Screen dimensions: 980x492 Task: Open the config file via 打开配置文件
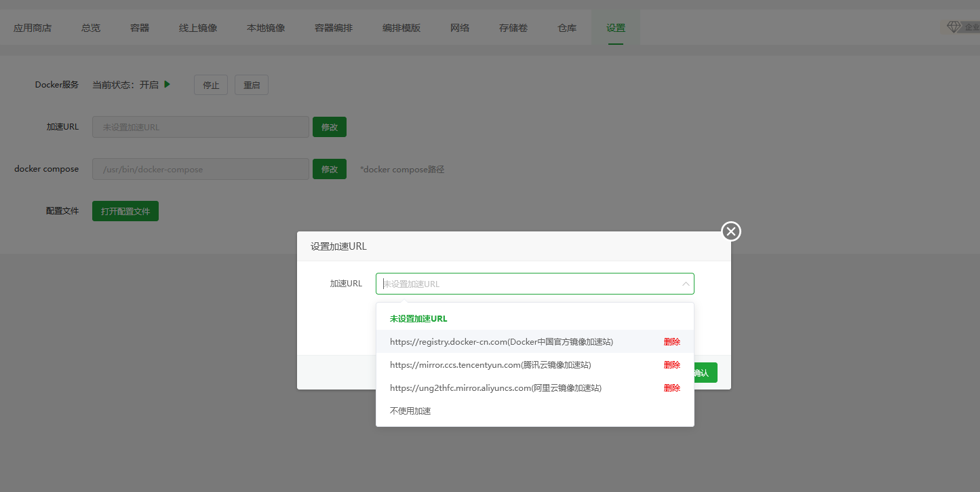(125, 210)
